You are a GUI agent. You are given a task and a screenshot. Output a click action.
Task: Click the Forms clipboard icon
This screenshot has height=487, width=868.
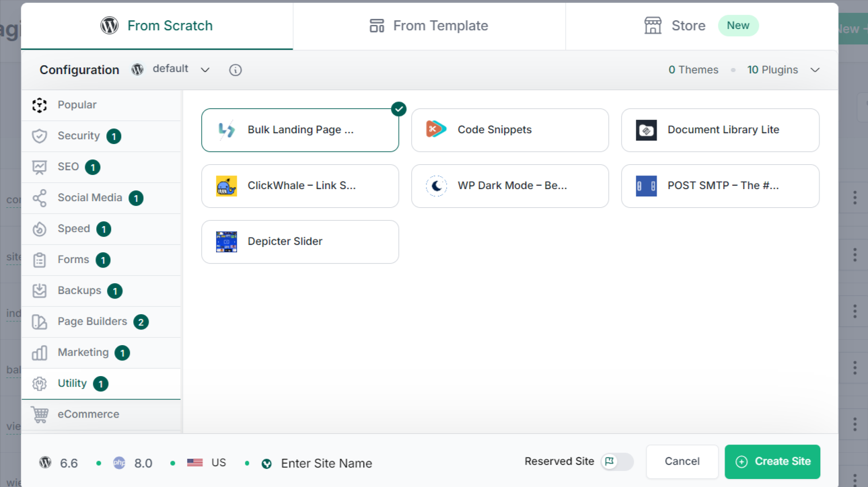tap(40, 260)
